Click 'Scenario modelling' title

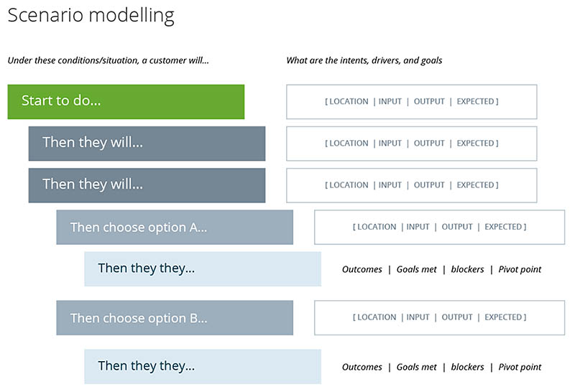tap(91, 16)
